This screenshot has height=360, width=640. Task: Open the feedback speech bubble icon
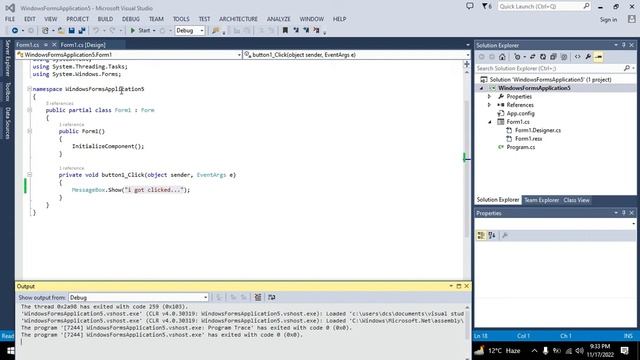pyautogui.click(x=470, y=6)
